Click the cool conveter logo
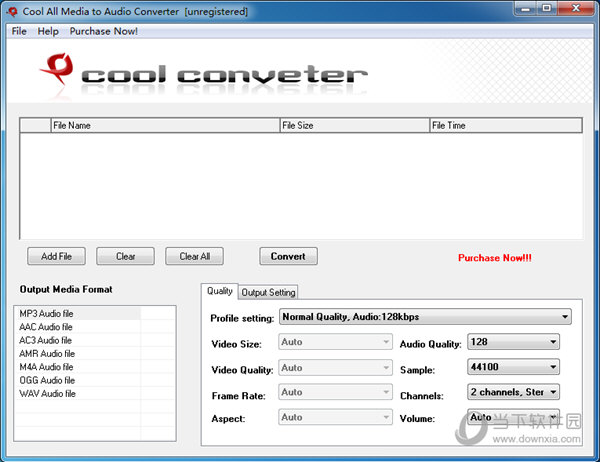 pyautogui.click(x=204, y=74)
